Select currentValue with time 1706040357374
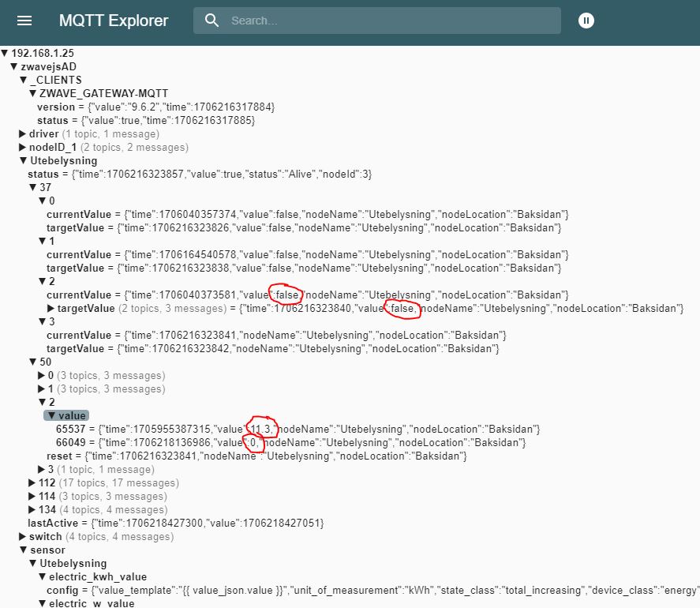 click(308, 215)
